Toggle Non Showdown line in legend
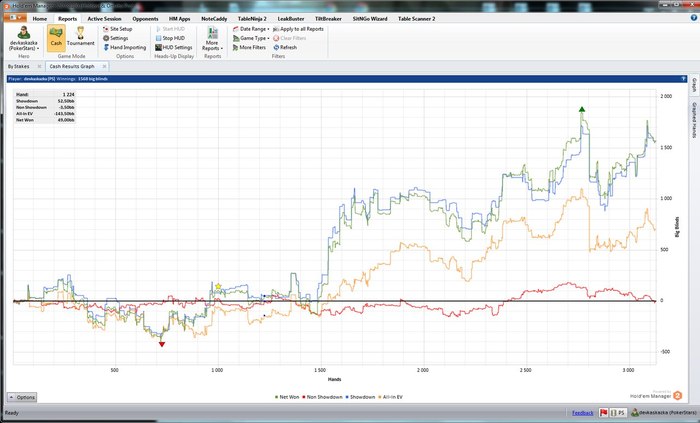 [322, 397]
